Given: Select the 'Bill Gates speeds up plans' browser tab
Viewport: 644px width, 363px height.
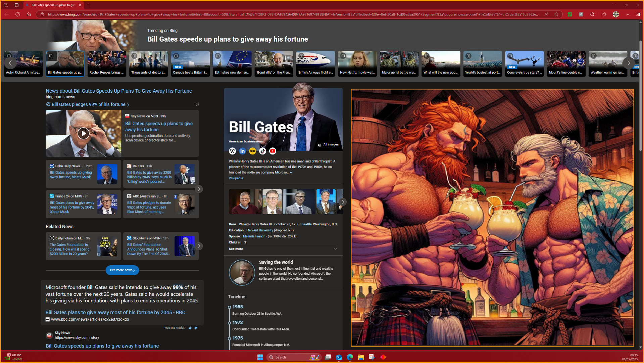Looking at the screenshot, I should coord(53,5).
